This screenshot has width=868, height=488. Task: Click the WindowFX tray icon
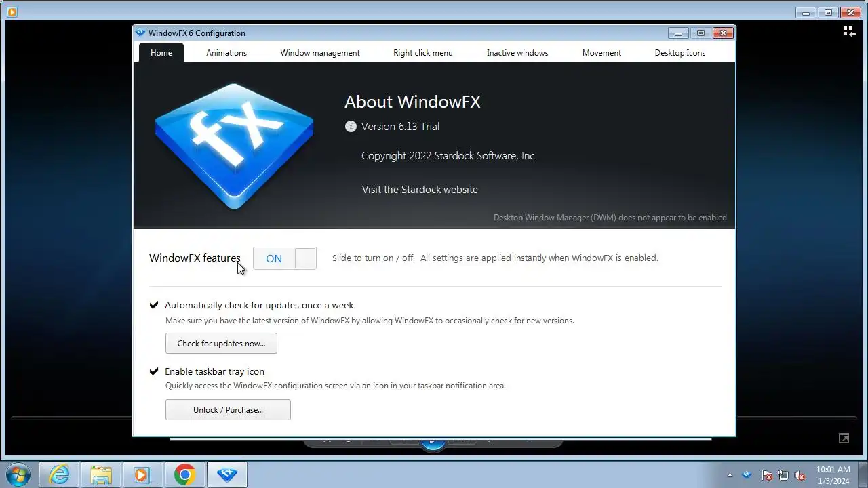click(x=747, y=474)
